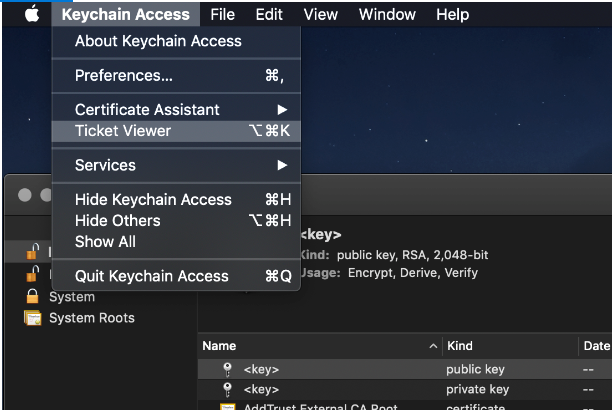Open the File menu
The width and height of the screenshot is (612, 410).
point(222,14)
